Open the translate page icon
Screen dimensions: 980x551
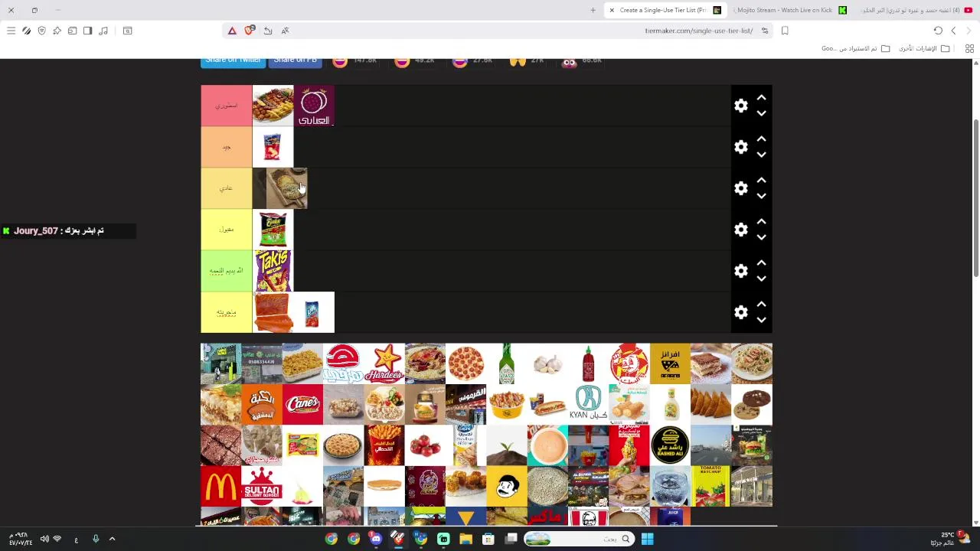pos(285,31)
